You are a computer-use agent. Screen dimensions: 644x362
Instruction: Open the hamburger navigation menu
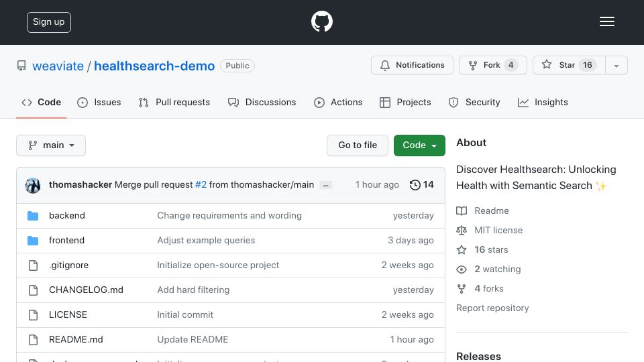pyautogui.click(x=606, y=21)
